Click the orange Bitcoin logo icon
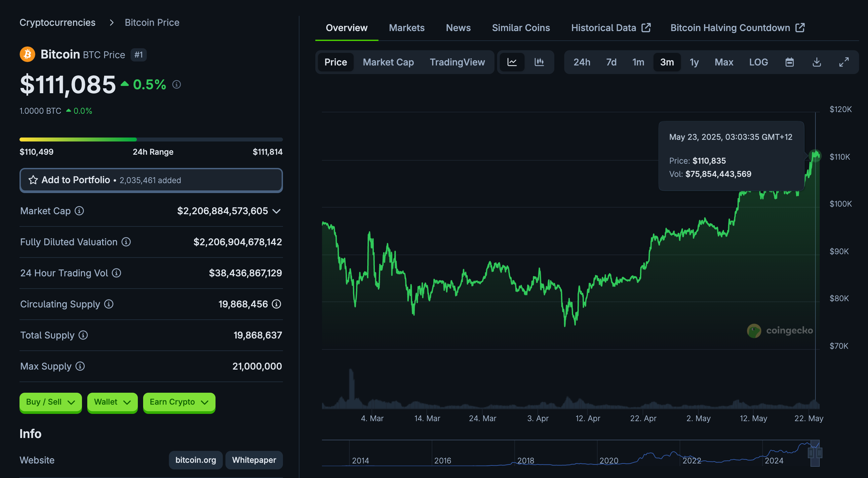The image size is (868, 478). pyautogui.click(x=27, y=54)
